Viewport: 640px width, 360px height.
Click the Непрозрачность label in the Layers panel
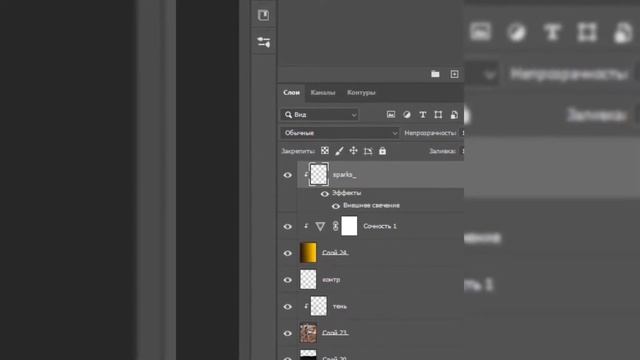(x=430, y=133)
